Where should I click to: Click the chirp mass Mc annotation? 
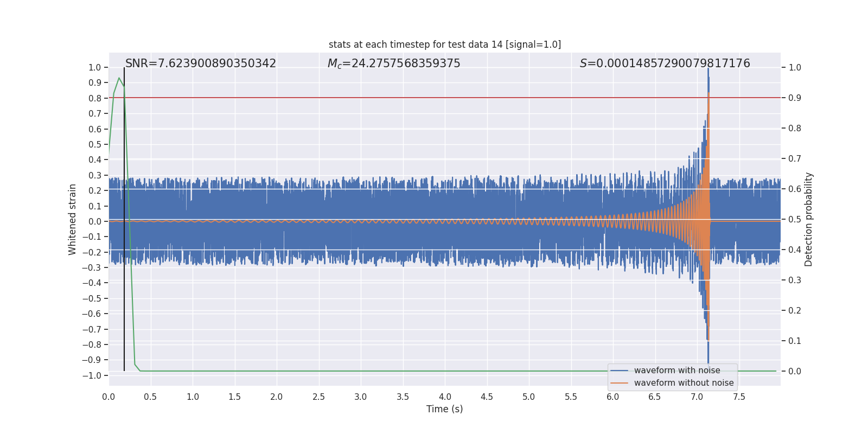[393, 63]
